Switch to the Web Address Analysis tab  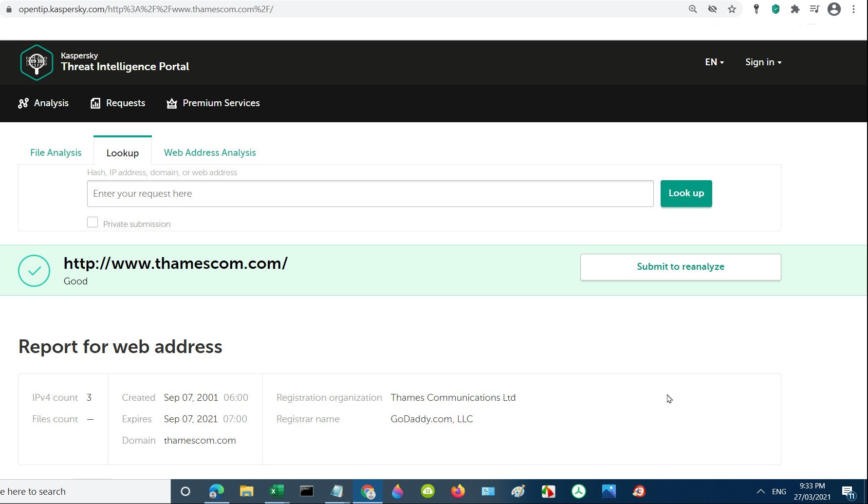[210, 153]
